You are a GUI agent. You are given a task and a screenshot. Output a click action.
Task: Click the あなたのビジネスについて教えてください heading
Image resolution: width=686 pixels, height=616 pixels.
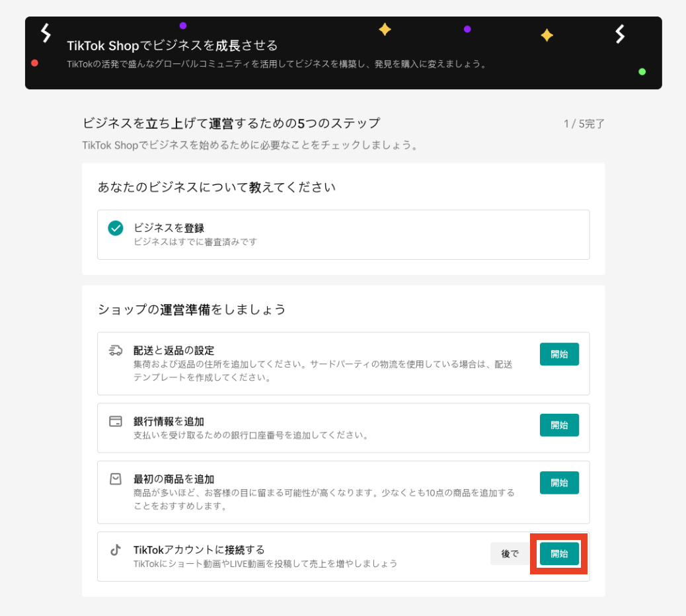tap(217, 187)
